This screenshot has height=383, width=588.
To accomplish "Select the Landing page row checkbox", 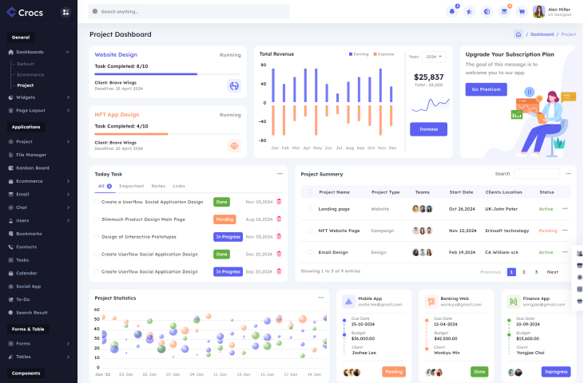I will [309, 209].
